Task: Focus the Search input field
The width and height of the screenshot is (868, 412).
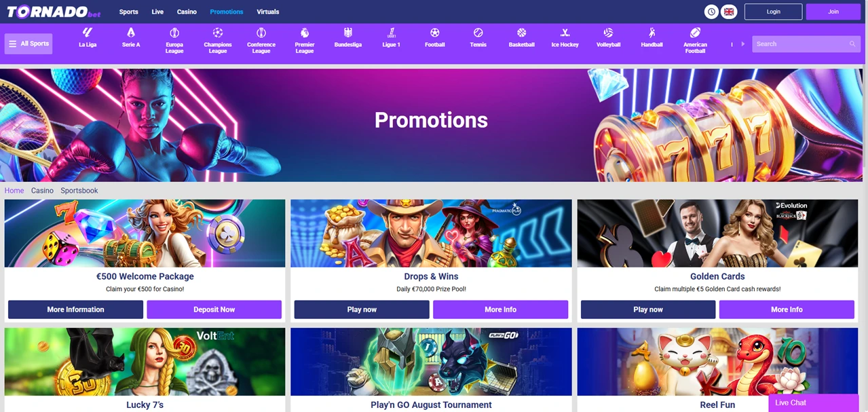Action: coord(801,43)
